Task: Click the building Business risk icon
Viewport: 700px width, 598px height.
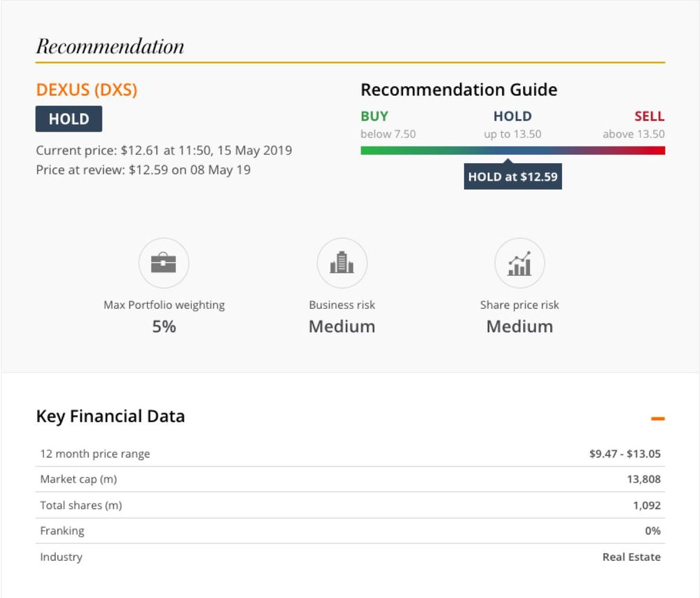Action: pos(342,263)
